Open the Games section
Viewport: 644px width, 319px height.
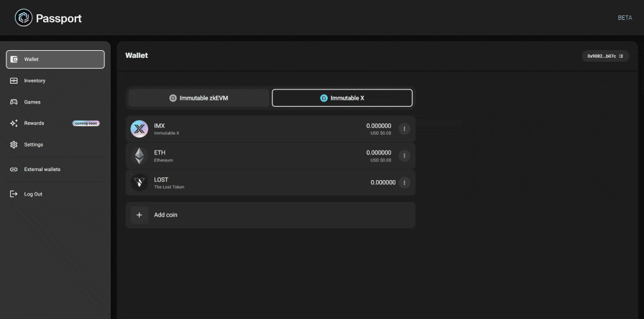click(x=55, y=102)
